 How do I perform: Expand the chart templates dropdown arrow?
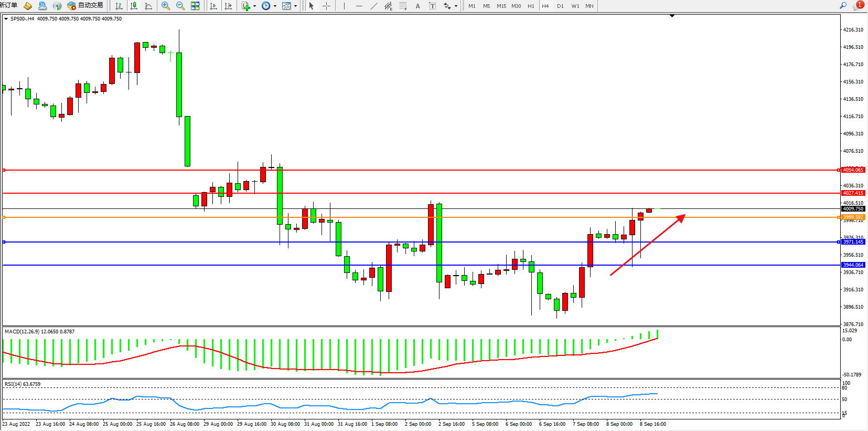pyautogui.click(x=296, y=6)
